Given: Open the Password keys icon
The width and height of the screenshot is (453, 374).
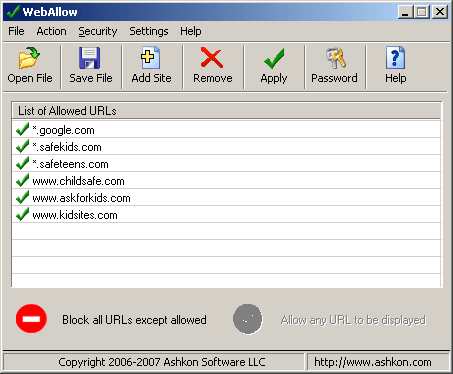Looking at the screenshot, I should 335,58.
